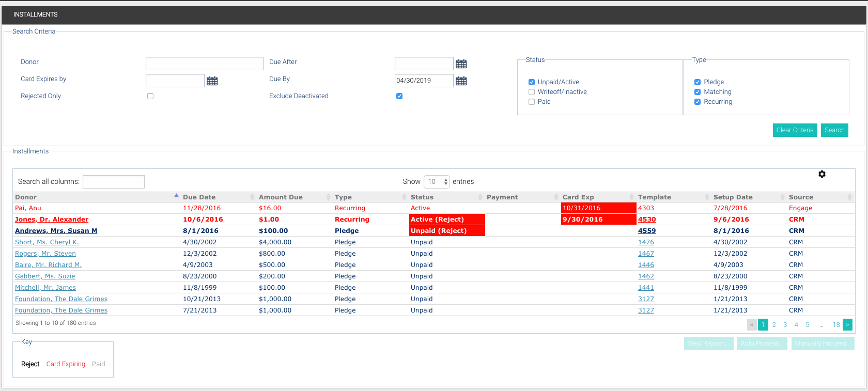Viewport: 868px width, 391px height.
Task: Sort by Amount Due column arrows
Action: [x=328, y=197]
